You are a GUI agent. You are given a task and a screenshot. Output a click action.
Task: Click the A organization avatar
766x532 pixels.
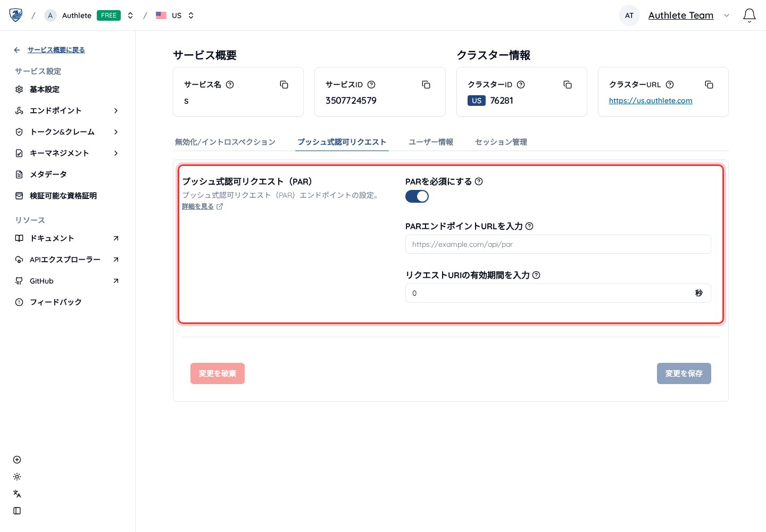pyautogui.click(x=50, y=15)
